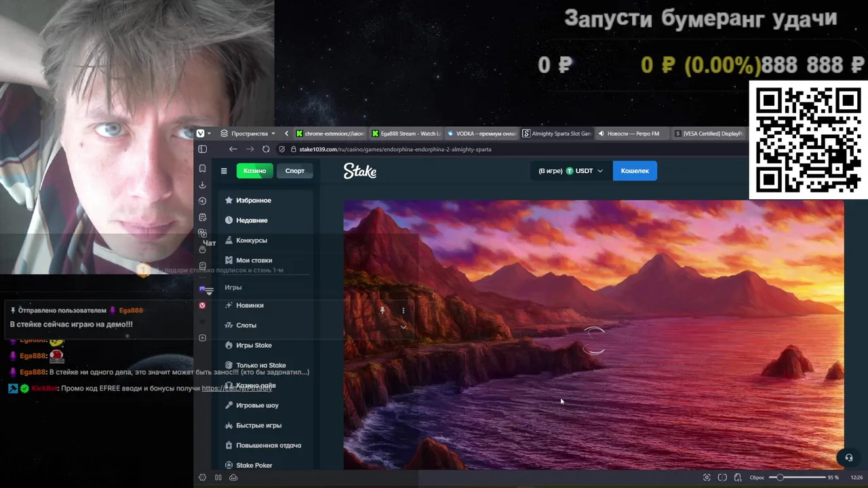868x488 pixels.
Task: Toggle the browser side panel
Action: [202, 149]
